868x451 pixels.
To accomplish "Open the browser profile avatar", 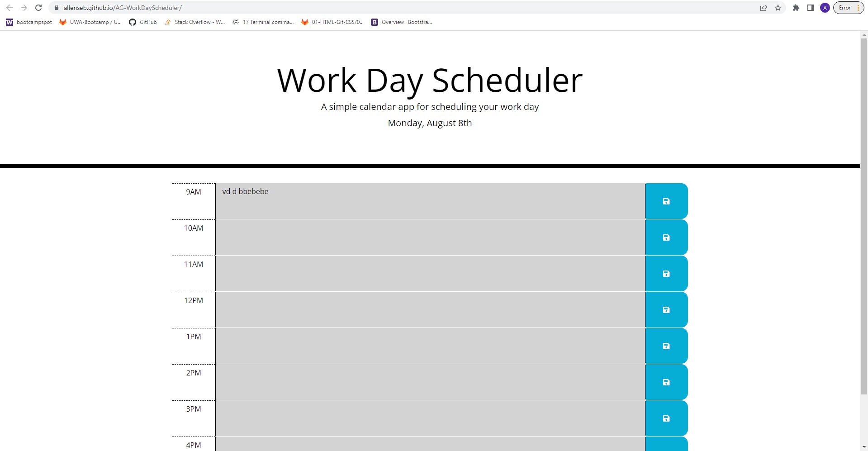I will pos(825,8).
